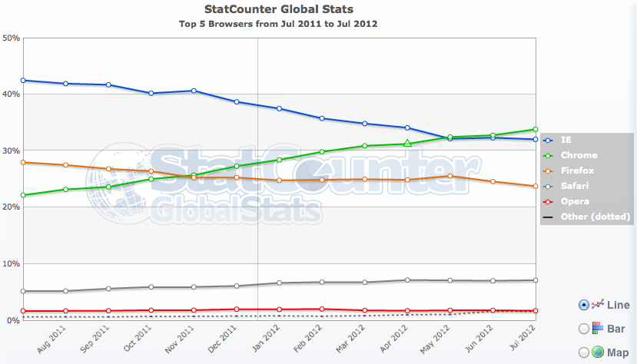Click the Opera legend marker icon
Image resolution: width=637 pixels, height=364 pixels.
pos(549,200)
